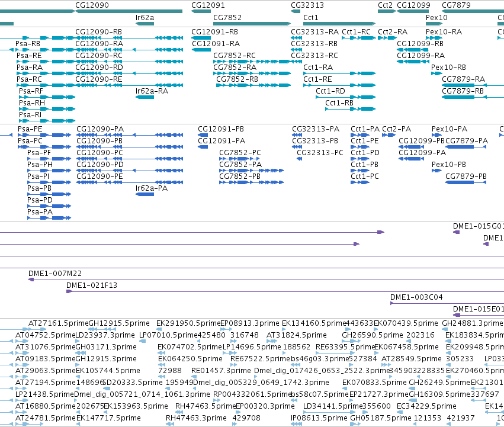Select the Cct1-RB transcript label
Image resolution: width=504 pixels, height=427 pixels.
tap(339, 103)
